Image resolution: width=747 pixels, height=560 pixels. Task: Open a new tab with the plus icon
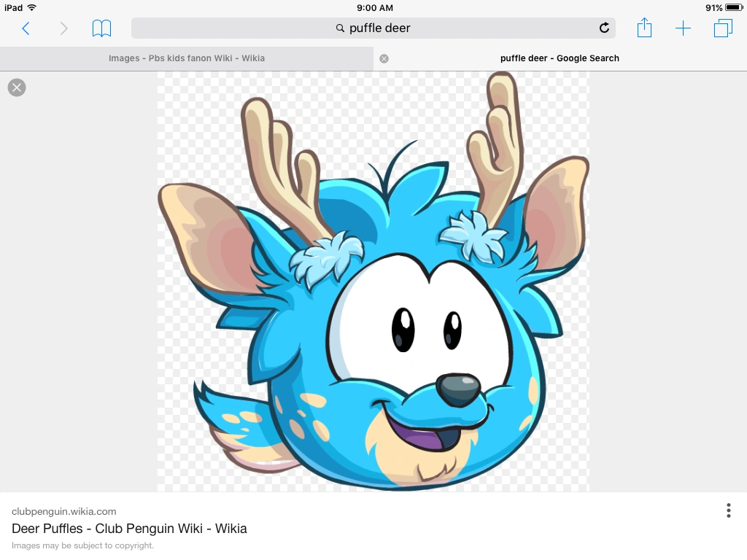(683, 28)
